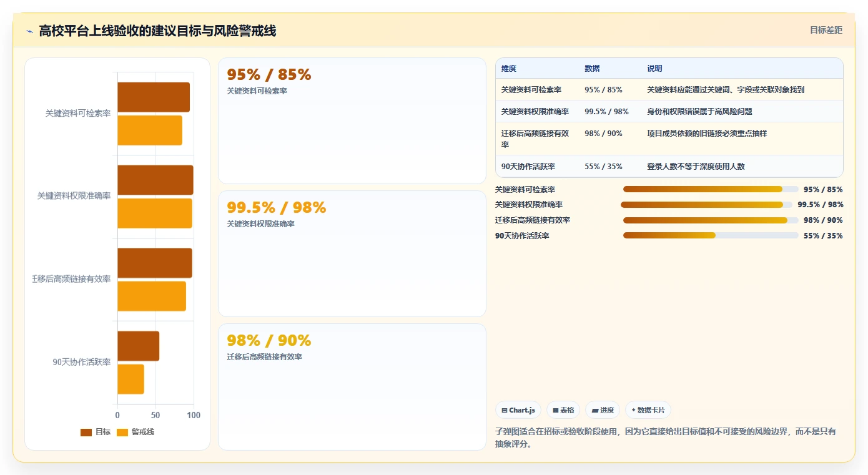
Task: Select the 进度 chip
Action: tap(603, 410)
